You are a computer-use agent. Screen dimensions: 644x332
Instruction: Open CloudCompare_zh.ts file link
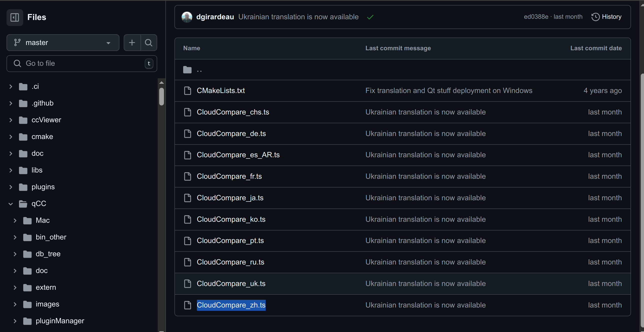coord(231,305)
